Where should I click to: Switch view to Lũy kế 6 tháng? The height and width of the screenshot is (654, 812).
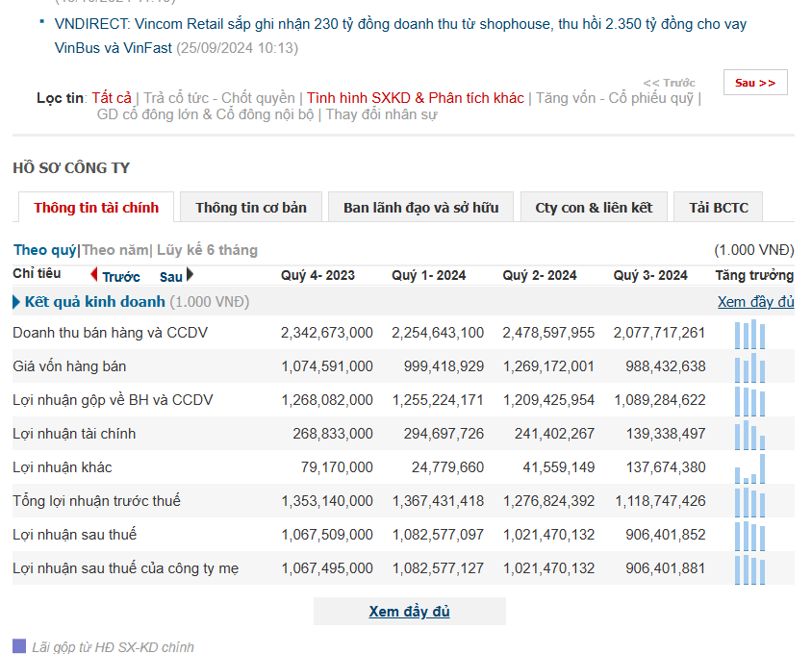click(x=207, y=250)
